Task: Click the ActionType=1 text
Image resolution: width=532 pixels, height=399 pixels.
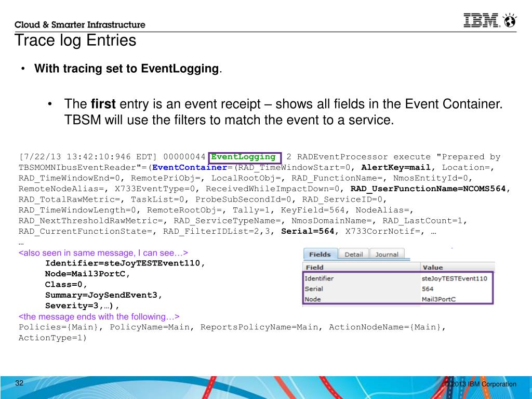Action: pos(50,338)
